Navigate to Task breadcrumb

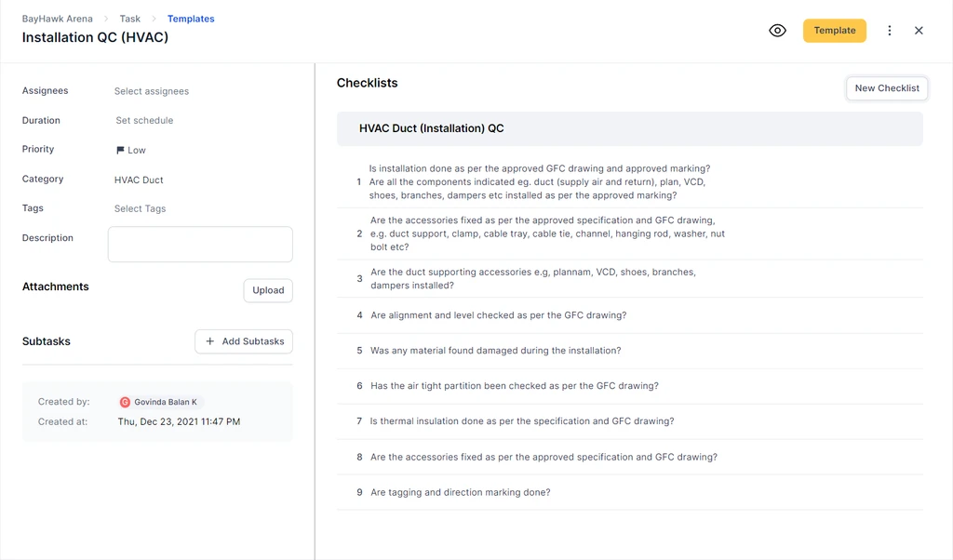coord(130,19)
